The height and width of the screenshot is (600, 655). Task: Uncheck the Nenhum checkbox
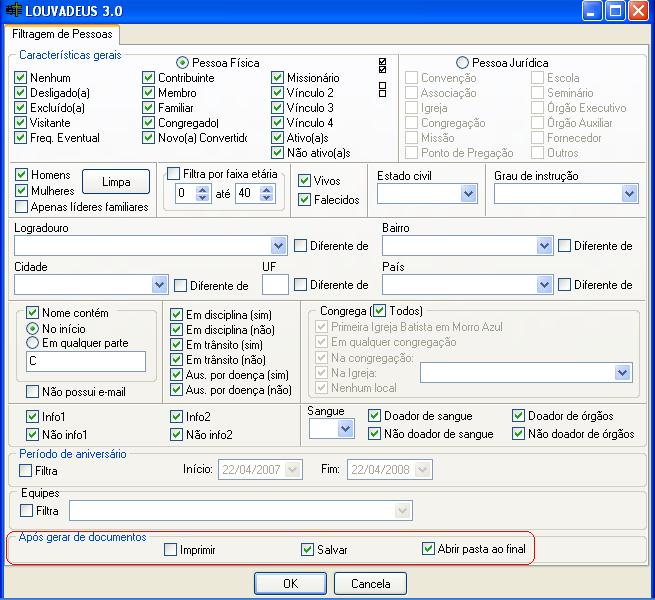pos(20,78)
